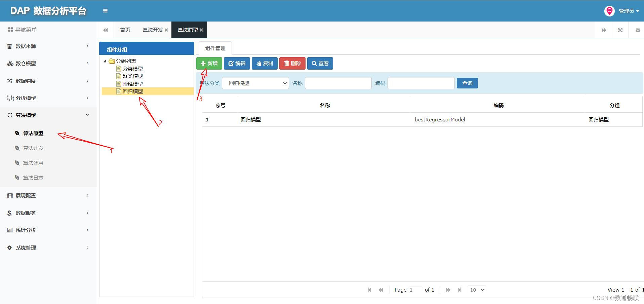The height and width of the screenshot is (304, 644).
Task: Click the 导航菜单 grid icon
Action: click(x=10, y=30)
